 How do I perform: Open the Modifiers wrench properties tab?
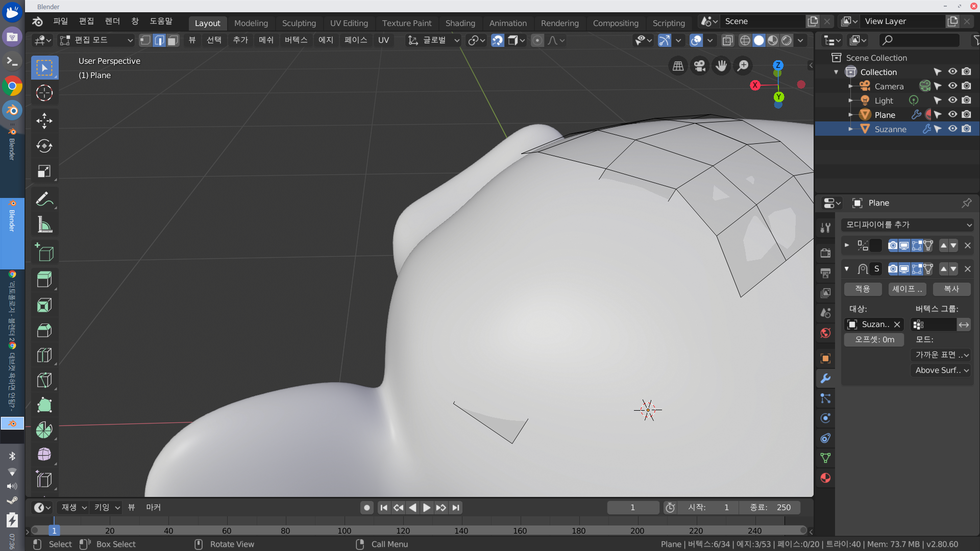pos(825,379)
